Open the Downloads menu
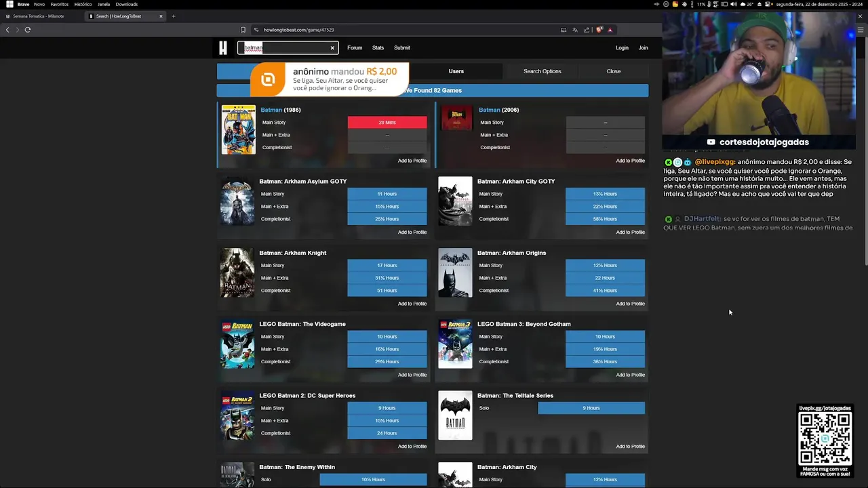 pyautogui.click(x=127, y=4)
